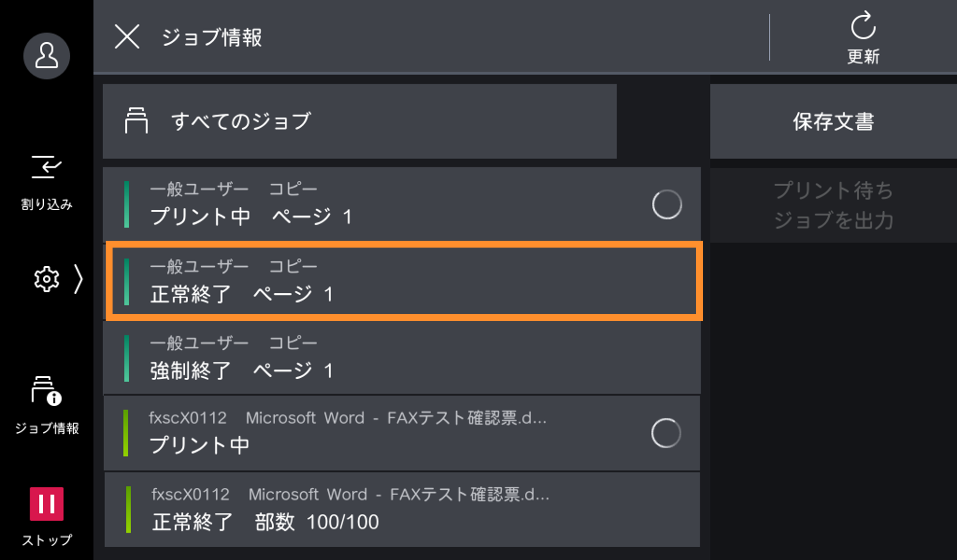Tap the user login profile icon
Viewport: 957px width, 560px height.
(47, 56)
